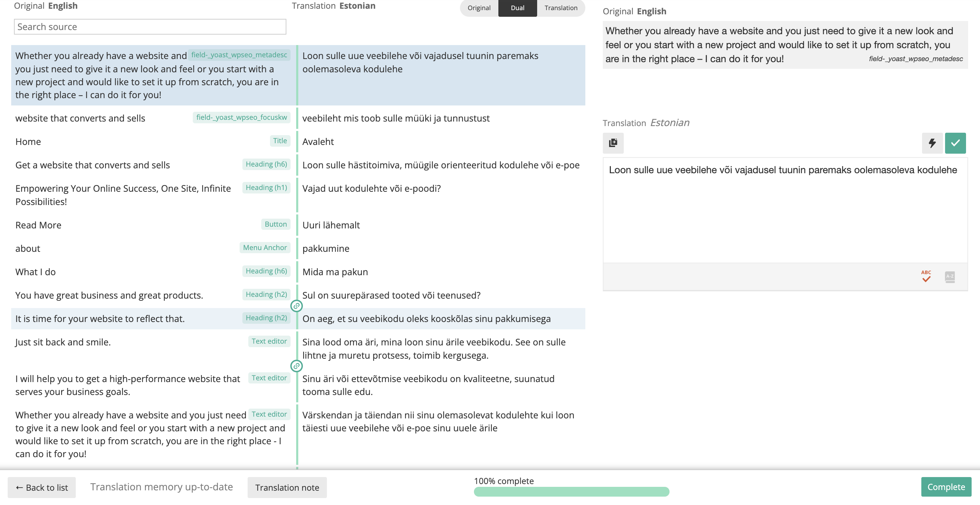Click the first row's 'field-_yoast_wpseo_metadesc' tag
This screenshot has width=980, height=505.
tap(239, 55)
